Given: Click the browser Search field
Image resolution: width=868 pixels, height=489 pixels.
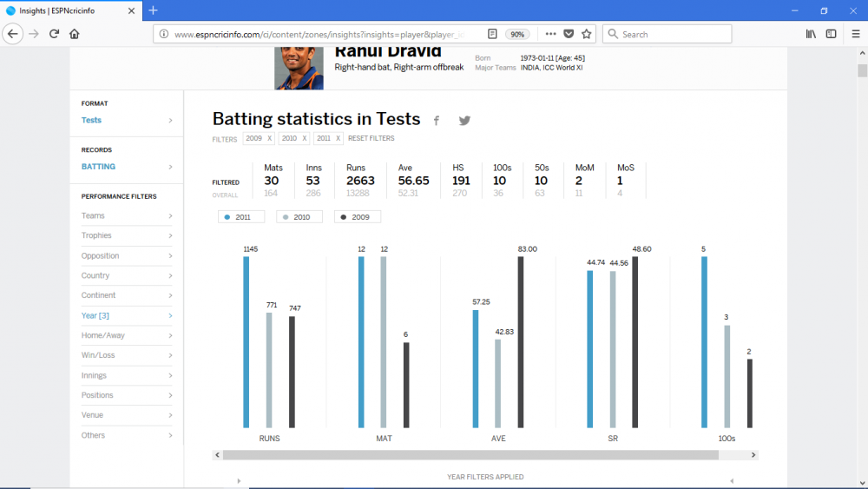Looking at the screenshot, I should coord(667,35).
